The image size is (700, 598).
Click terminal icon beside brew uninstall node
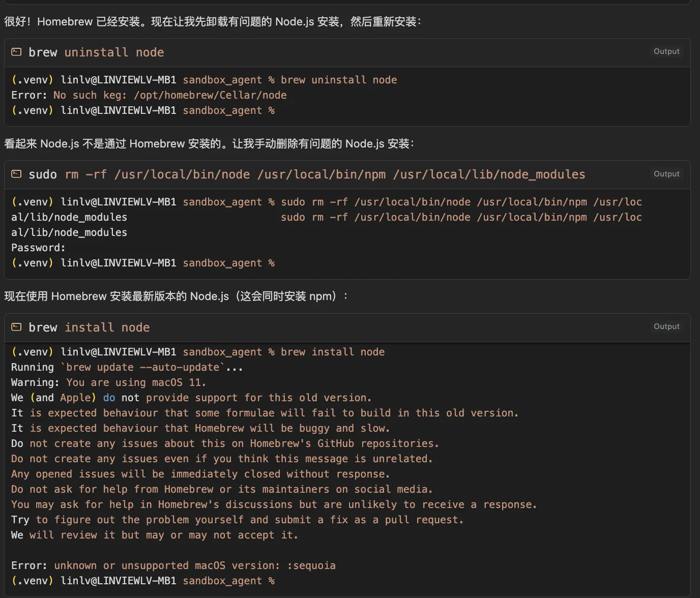pos(16,52)
